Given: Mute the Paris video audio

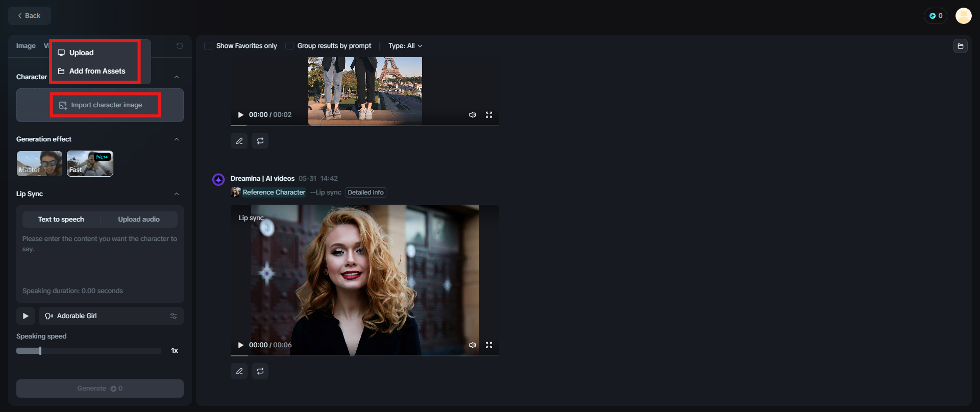Looking at the screenshot, I should click(473, 115).
